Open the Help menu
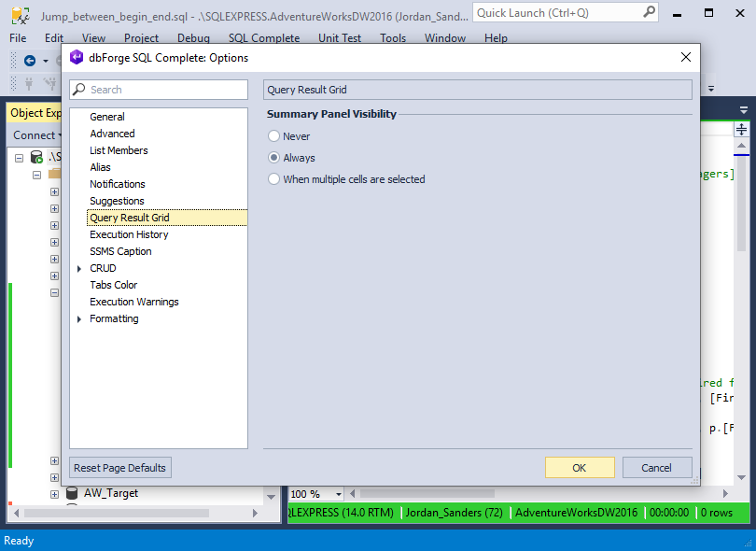The width and height of the screenshot is (756, 551). [x=496, y=37]
